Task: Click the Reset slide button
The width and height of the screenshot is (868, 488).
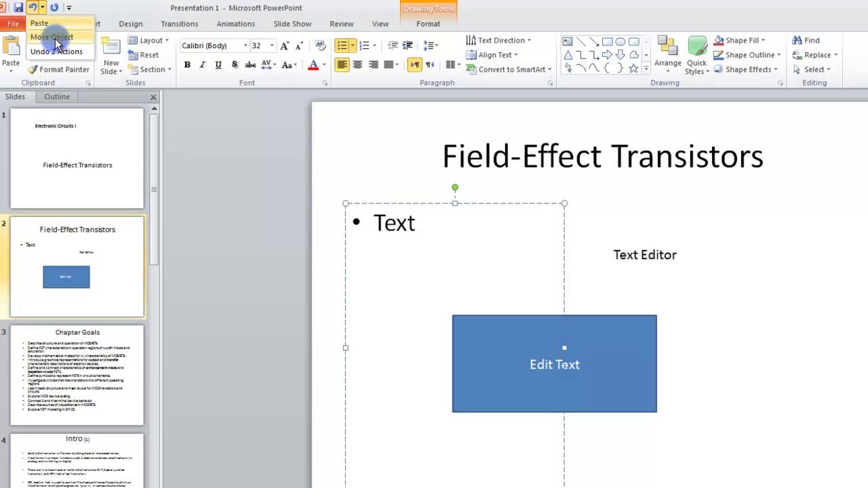Action: click(x=144, y=55)
